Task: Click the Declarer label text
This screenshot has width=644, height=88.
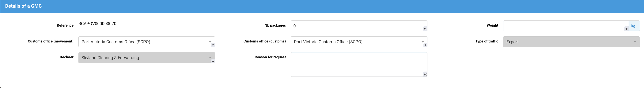Action: 66,57
